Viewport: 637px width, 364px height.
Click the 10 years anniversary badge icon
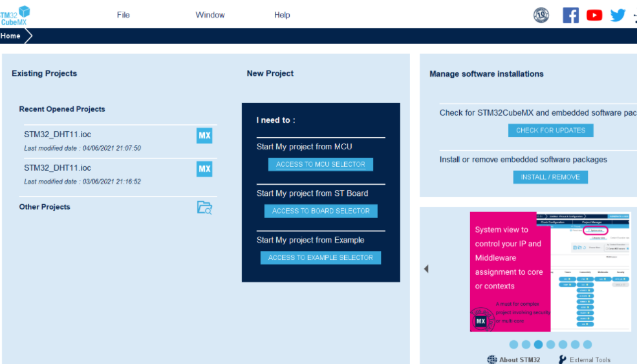click(541, 16)
